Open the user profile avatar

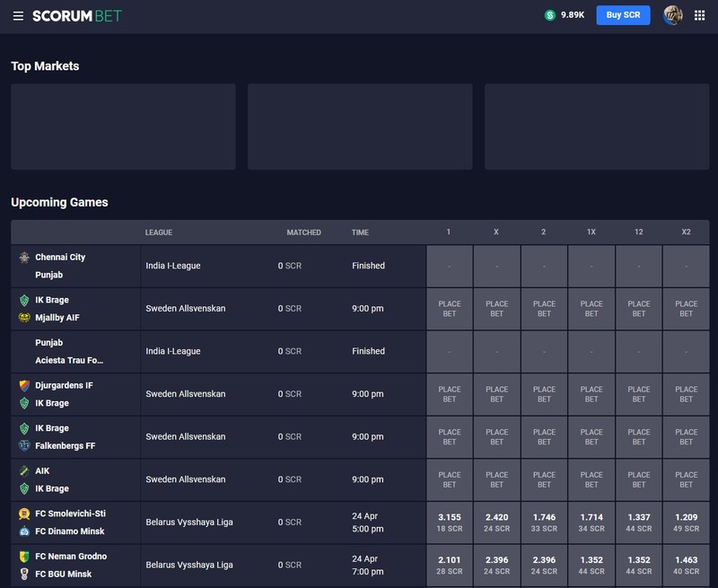pyautogui.click(x=672, y=15)
